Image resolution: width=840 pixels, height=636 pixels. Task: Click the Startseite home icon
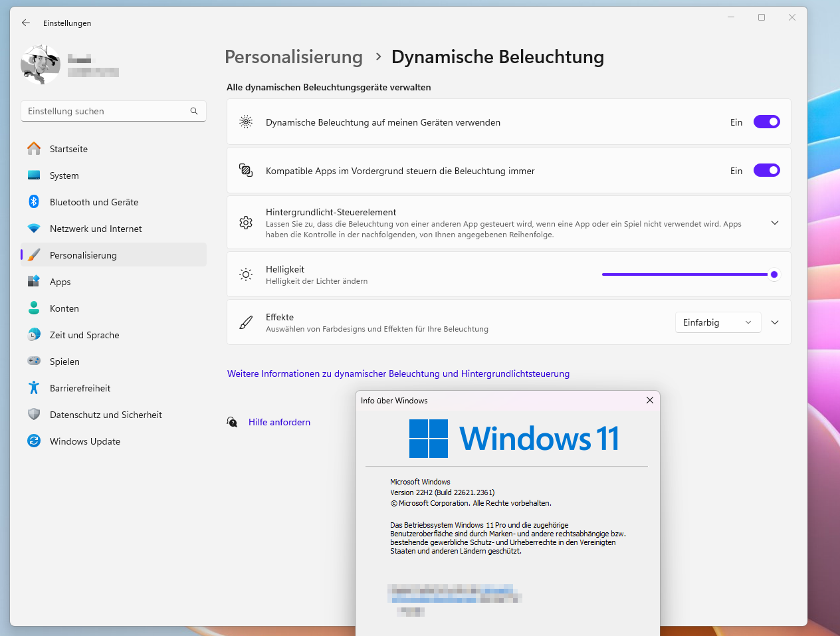[x=34, y=149]
